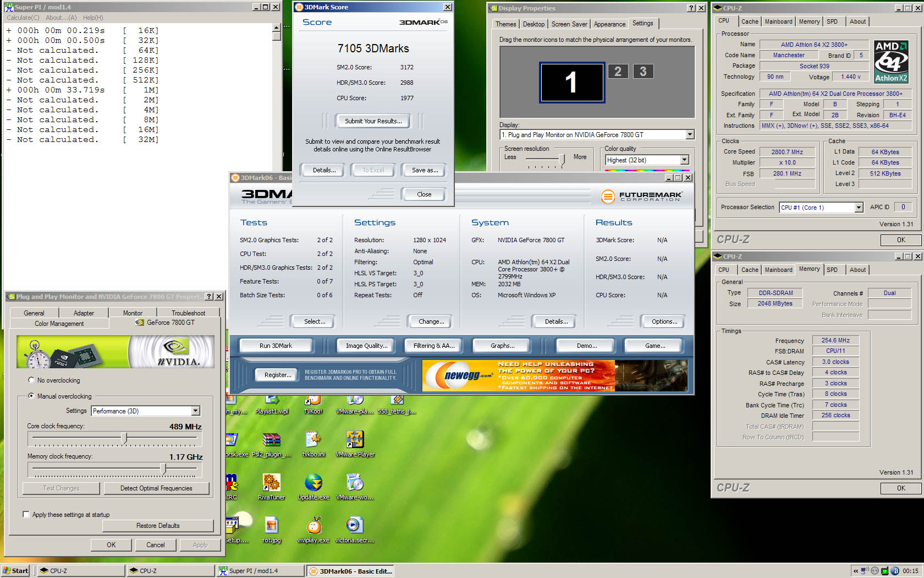924x578 pixels.
Task: Click the blue 'a' tray icon
Action: pyautogui.click(x=894, y=571)
